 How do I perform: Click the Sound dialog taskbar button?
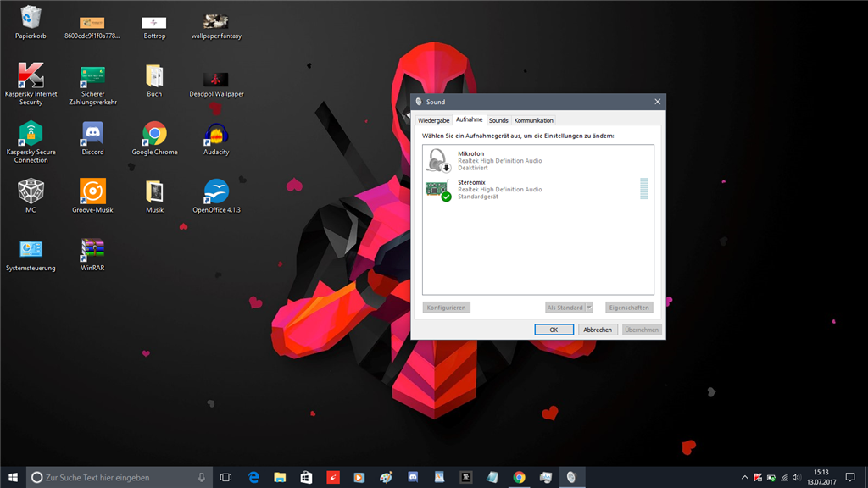(572, 477)
